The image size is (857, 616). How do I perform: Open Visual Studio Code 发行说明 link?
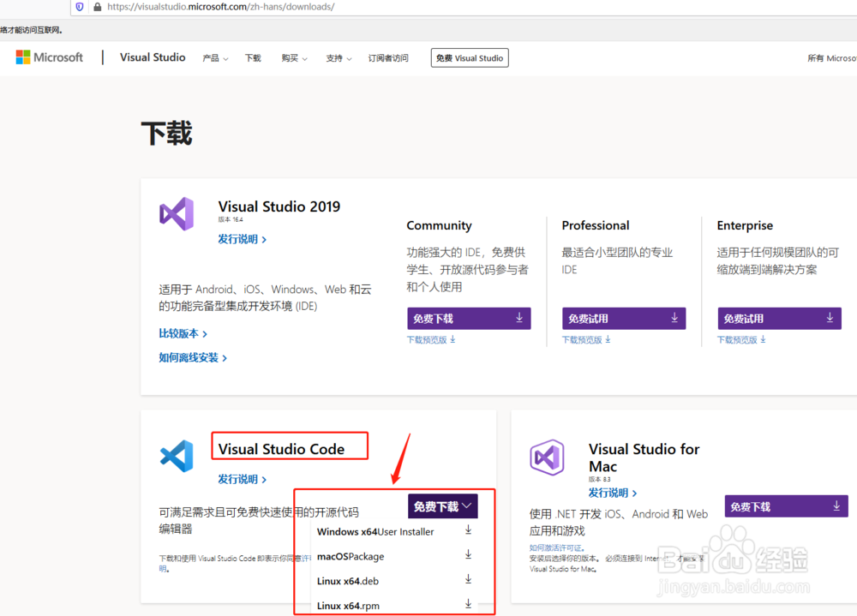(243, 480)
